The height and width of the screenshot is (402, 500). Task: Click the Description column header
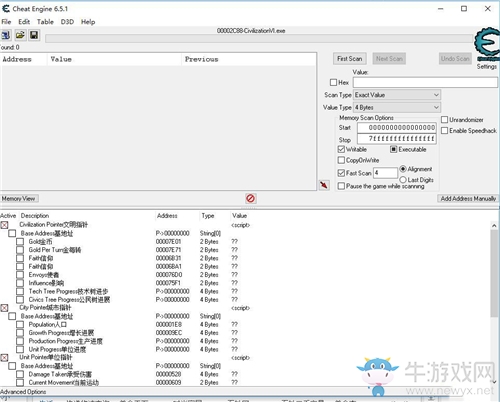tap(35, 216)
